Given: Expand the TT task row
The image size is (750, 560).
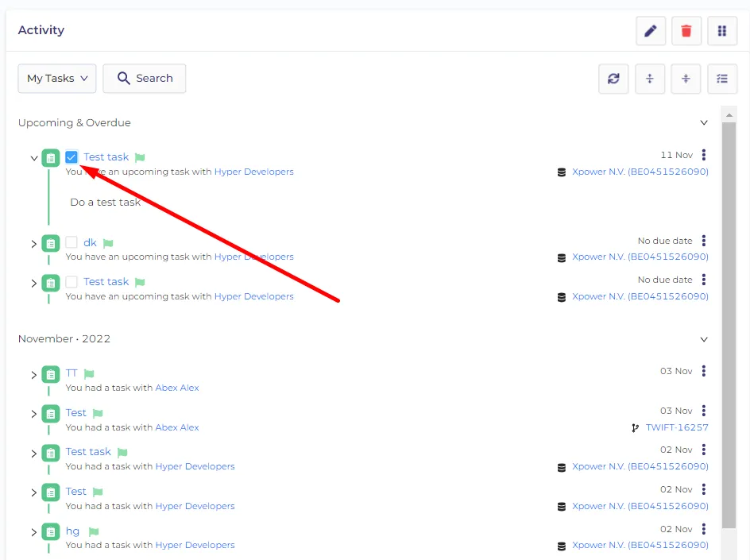Looking at the screenshot, I should tap(33, 375).
